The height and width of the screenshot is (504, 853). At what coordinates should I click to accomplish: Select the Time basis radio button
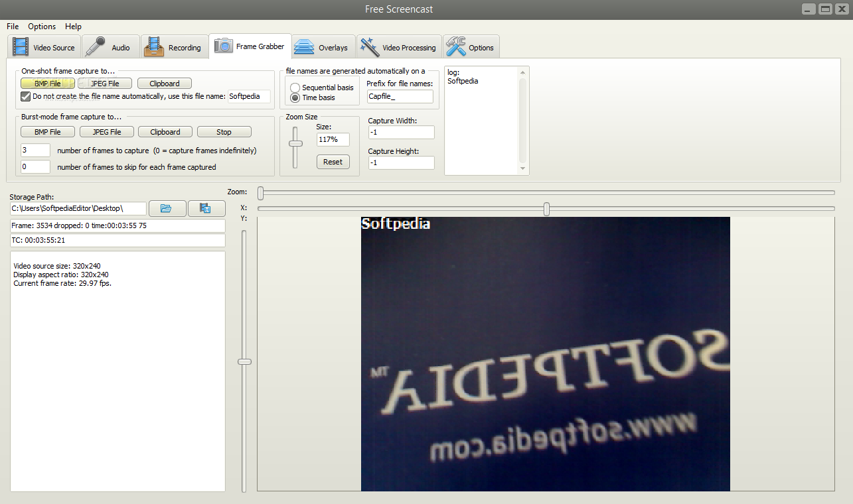point(295,97)
